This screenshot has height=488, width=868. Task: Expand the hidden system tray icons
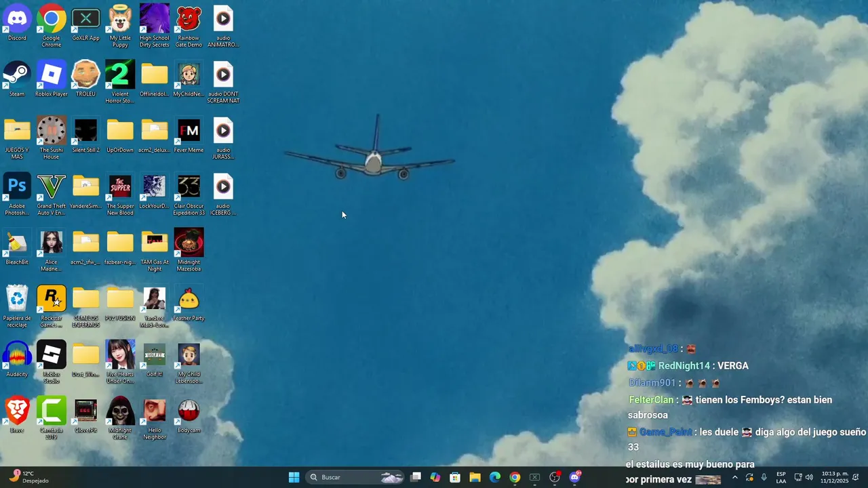coord(734,477)
